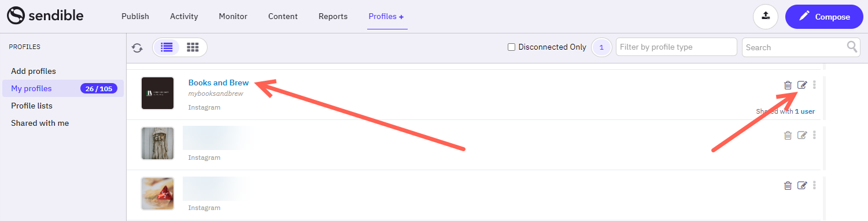Click the red dice profile thumbnail
This screenshot has width=868, height=221.
coord(158,193)
